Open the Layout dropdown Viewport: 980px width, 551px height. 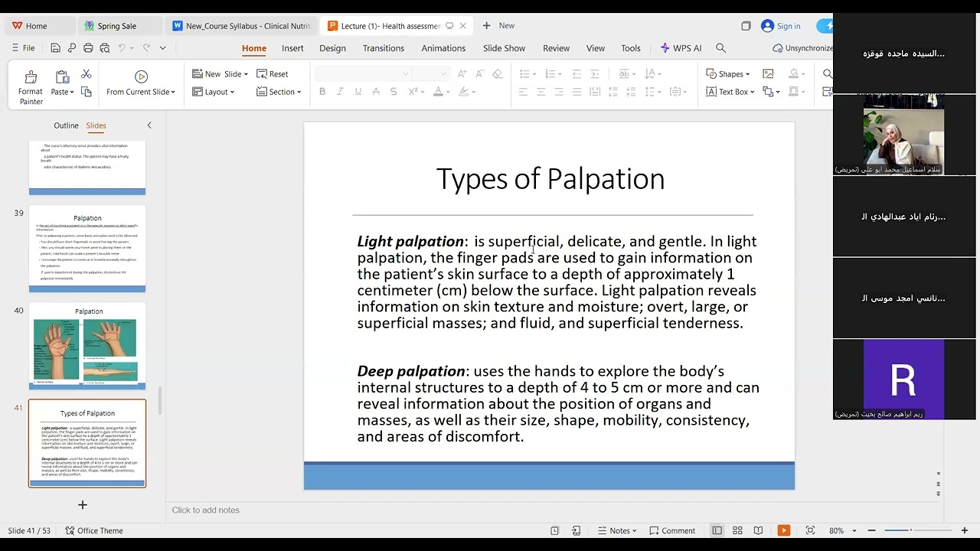214,92
